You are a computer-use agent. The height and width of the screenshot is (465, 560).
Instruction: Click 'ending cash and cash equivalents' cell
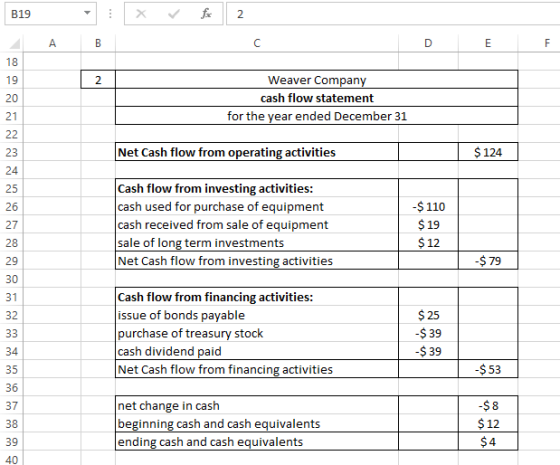[257, 442]
